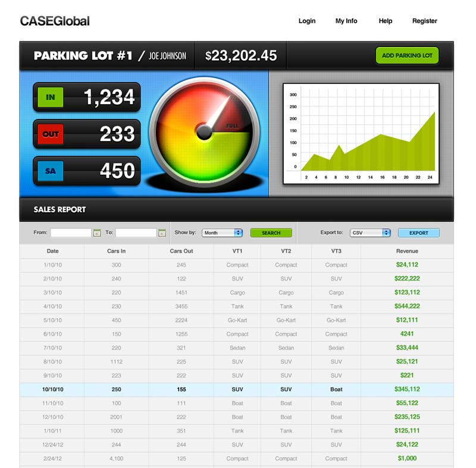Screen dimensions: 476x468
Task: Click revenue value $544,222
Action: pos(407,306)
